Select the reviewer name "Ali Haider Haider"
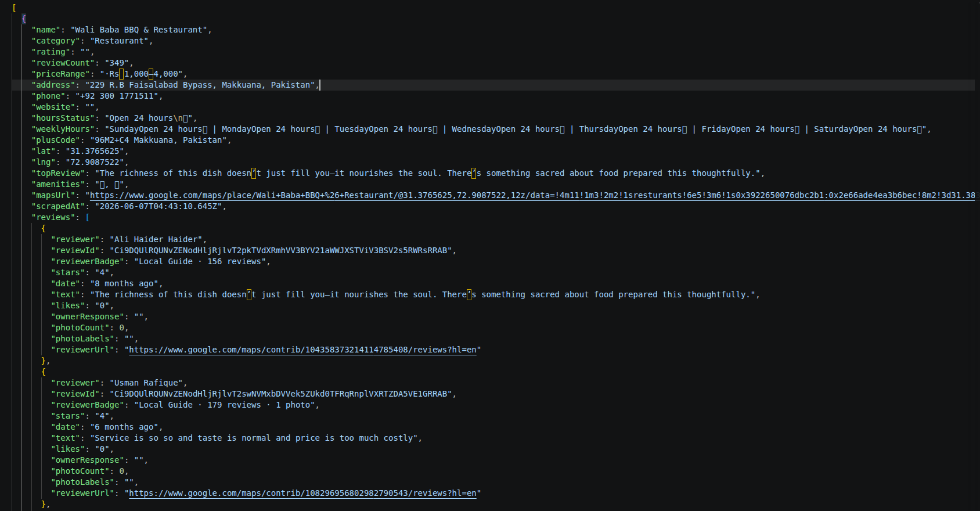This screenshot has width=980, height=511. [156, 239]
